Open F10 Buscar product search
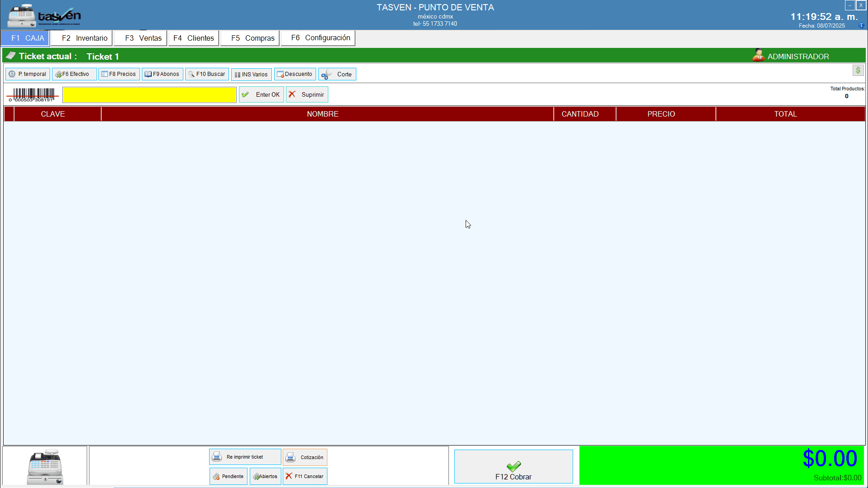Screen dimensions: 868x488 [x=207, y=74]
